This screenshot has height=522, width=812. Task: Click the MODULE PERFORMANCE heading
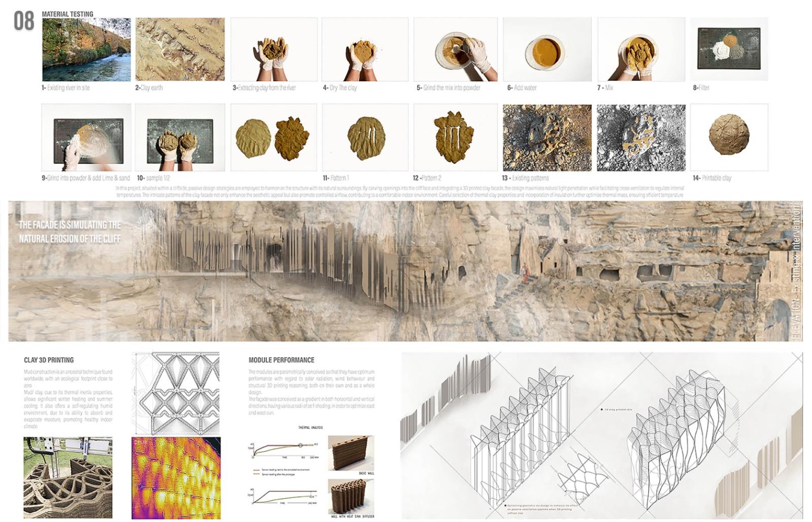point(281,360)
